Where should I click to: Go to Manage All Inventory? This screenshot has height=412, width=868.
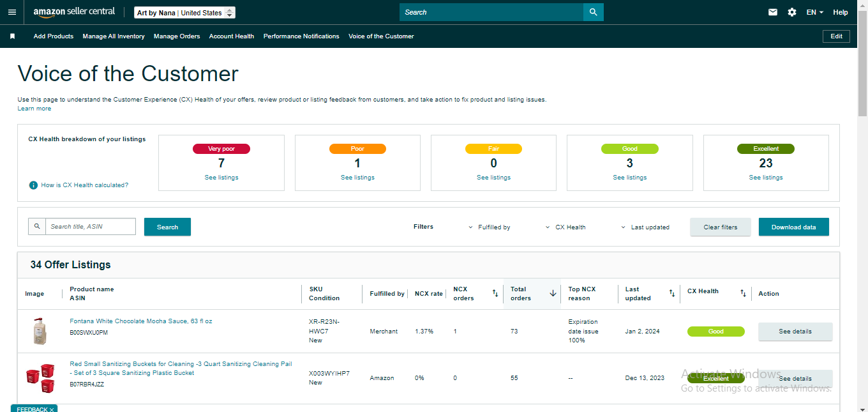(x=114, y=36)
